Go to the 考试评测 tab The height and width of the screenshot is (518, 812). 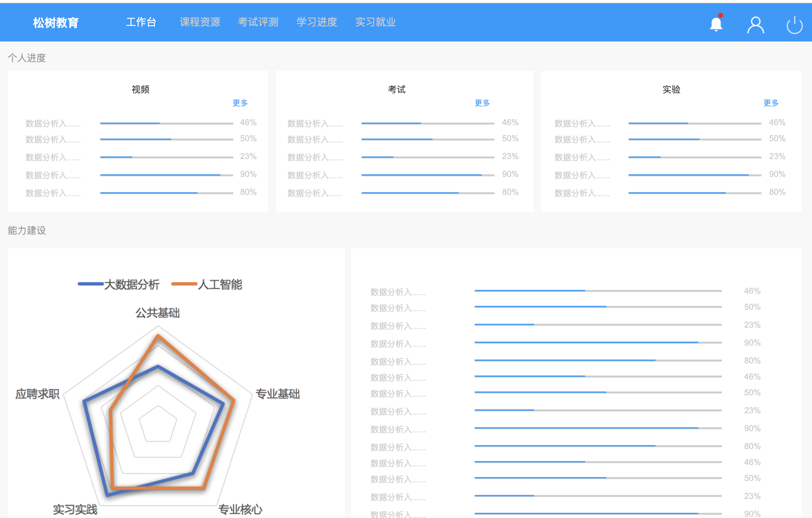pos(258,22)
